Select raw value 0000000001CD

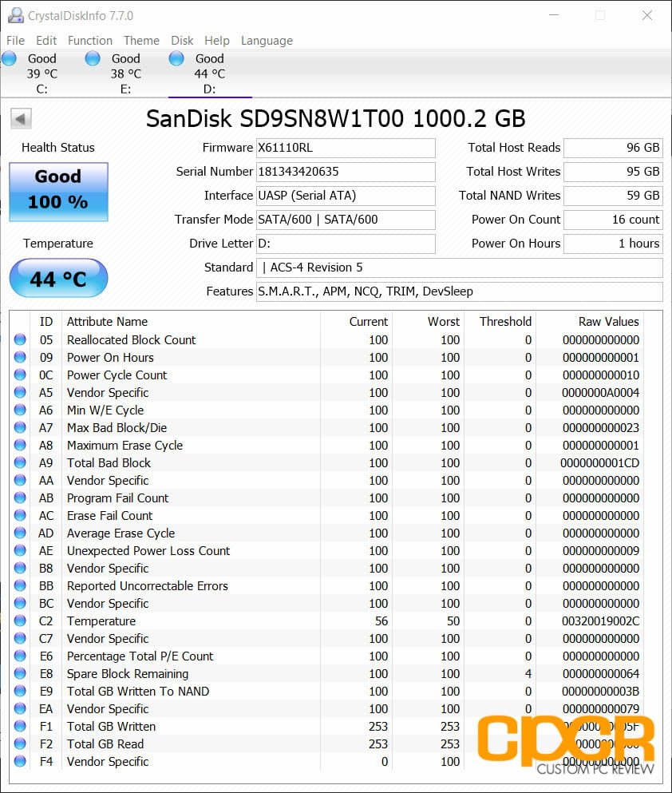click(599, 462)
